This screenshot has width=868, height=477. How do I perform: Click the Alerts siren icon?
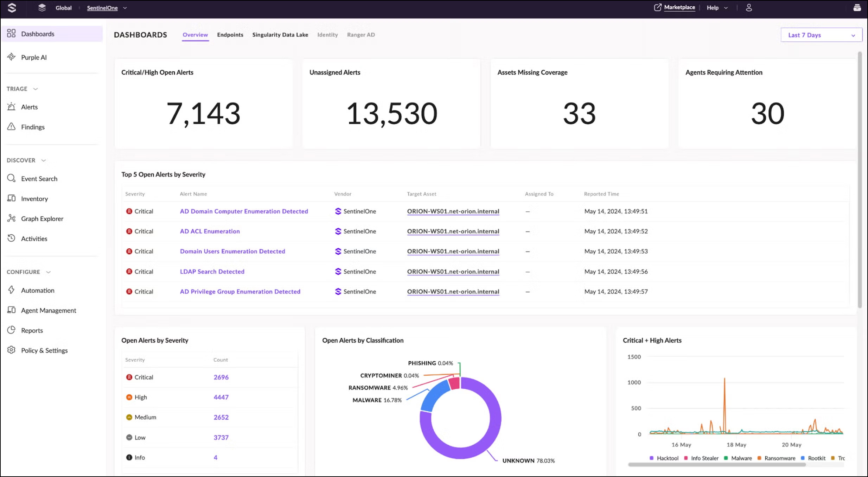coord(11,107)
